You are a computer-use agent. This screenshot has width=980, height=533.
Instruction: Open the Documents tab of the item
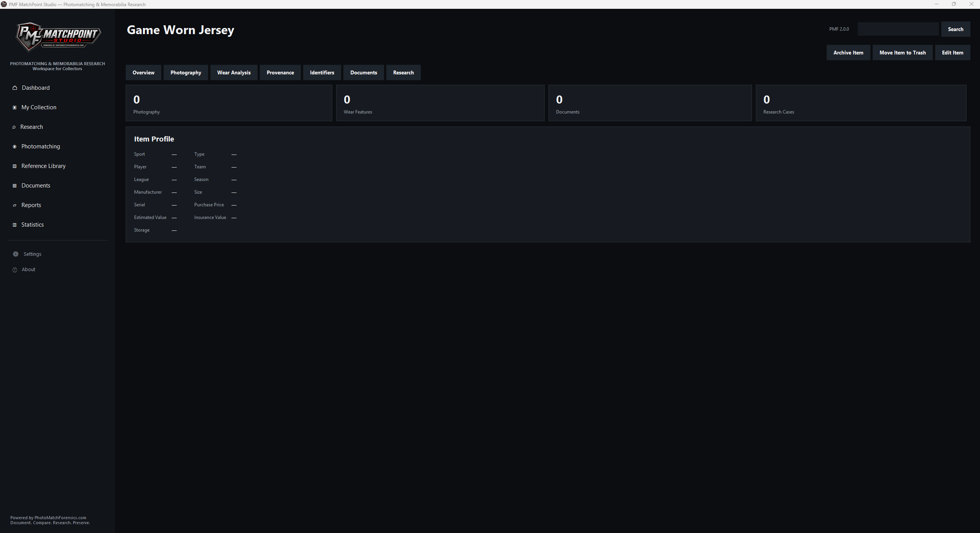click(364, 72)
